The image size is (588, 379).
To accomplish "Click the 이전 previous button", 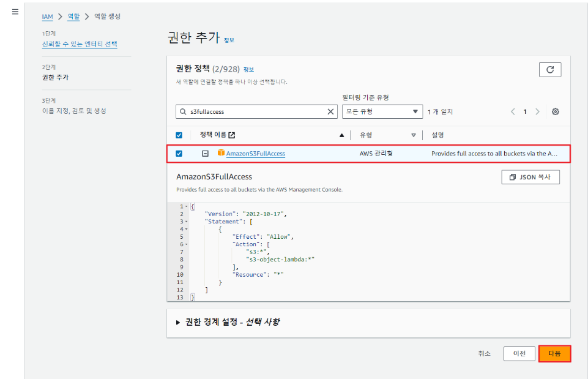I will (x=519, y=353).
